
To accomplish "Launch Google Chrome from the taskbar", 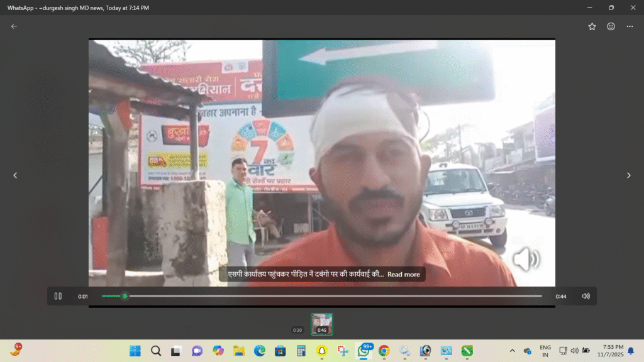I will click(384, 351).
